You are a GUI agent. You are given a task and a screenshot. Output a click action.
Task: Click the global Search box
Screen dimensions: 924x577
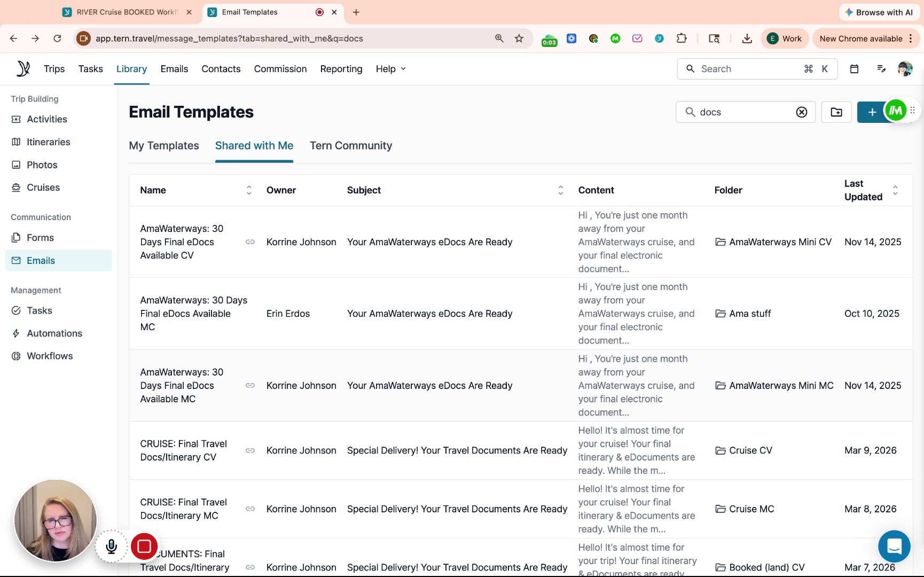748,69
